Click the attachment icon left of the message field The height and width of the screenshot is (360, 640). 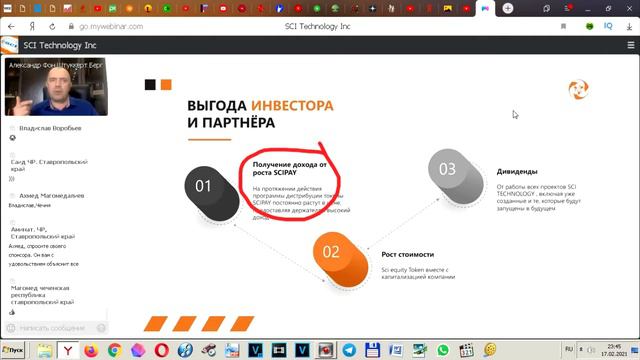tap(11, 328)
